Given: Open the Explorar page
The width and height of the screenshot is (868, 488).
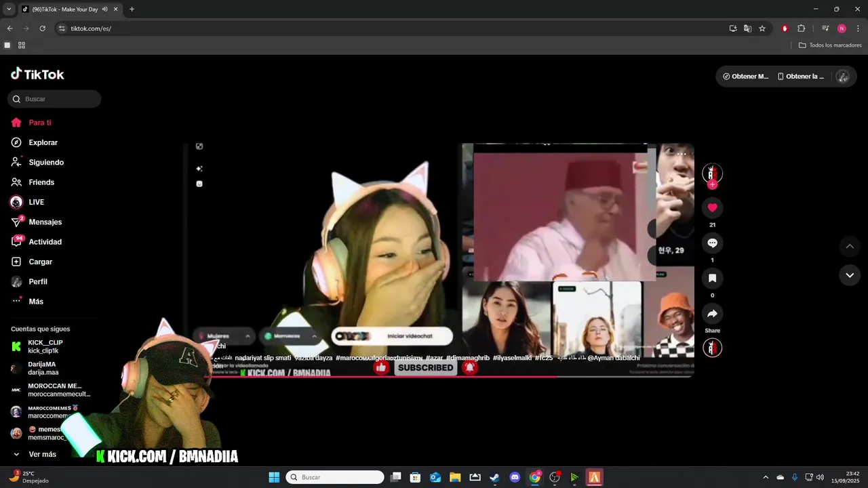Looking at the screenshot, I should (x=43, y=142).
